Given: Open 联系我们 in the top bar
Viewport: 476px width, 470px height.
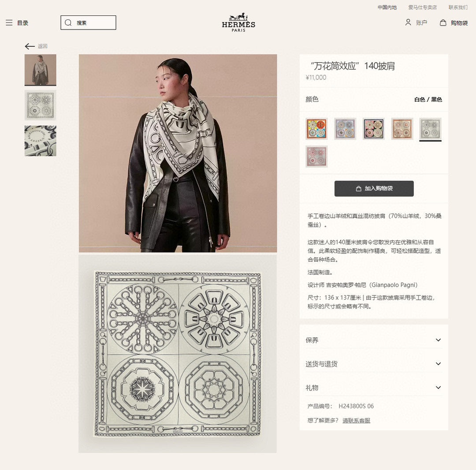Looking at the screenshot, I should tap(458, 7).
